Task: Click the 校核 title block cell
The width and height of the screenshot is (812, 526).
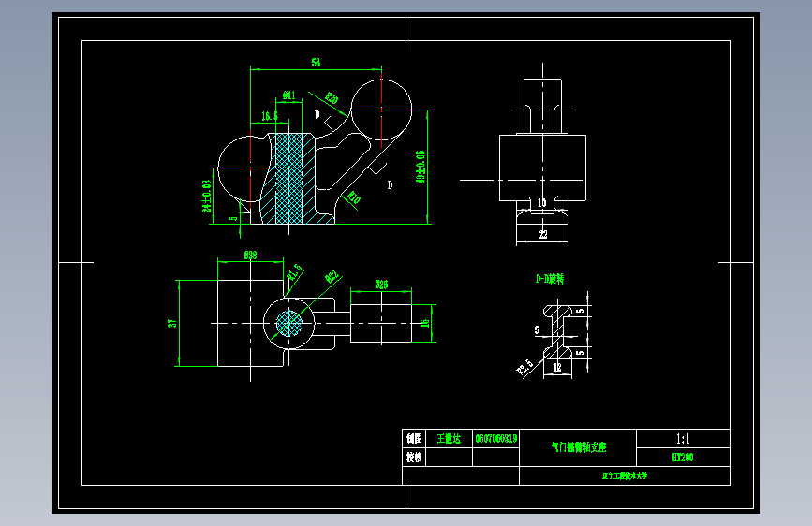Action: click(x=414, y=457)
